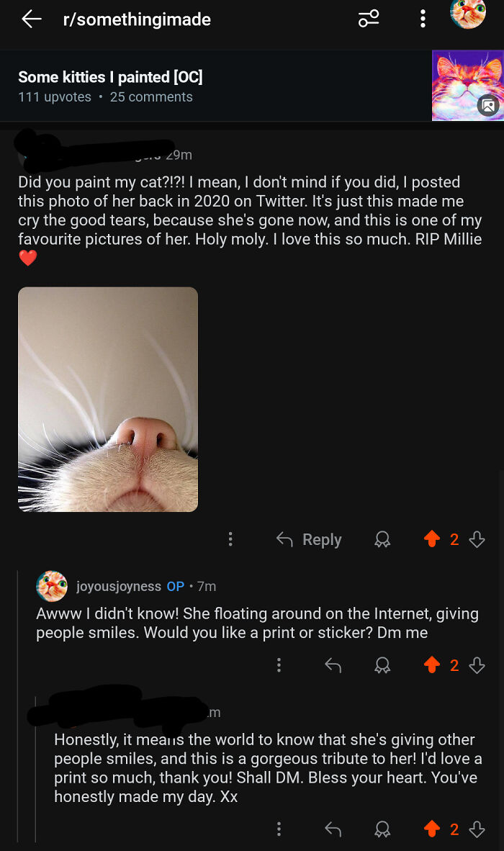Open the post overflow menu (three dots)
The image size is (504, 851).
423,19
